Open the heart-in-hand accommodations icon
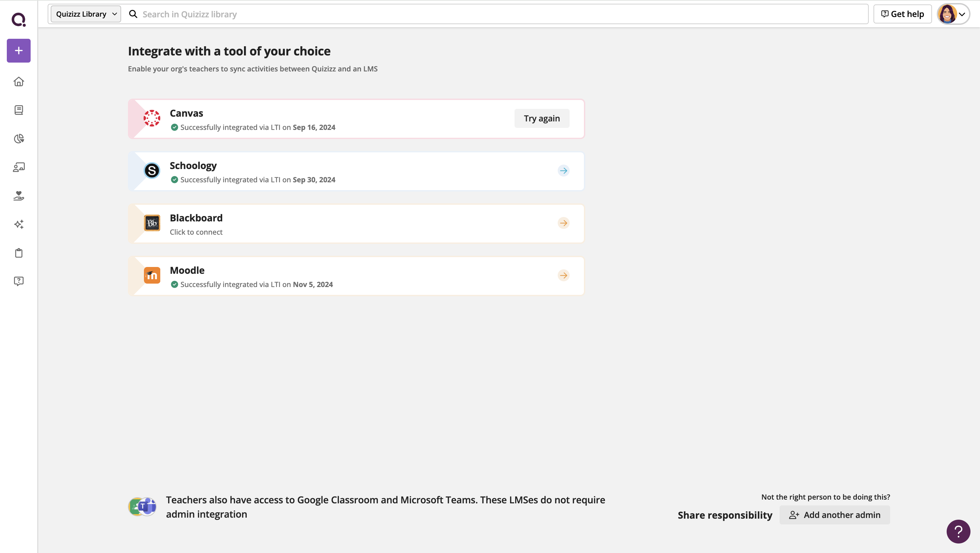 (x=19, y=196)
